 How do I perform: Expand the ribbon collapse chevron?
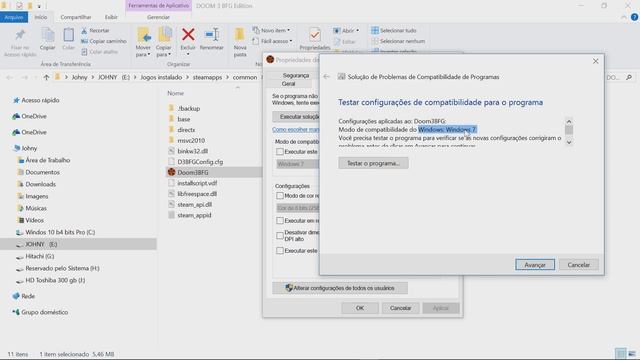[623, 17]
